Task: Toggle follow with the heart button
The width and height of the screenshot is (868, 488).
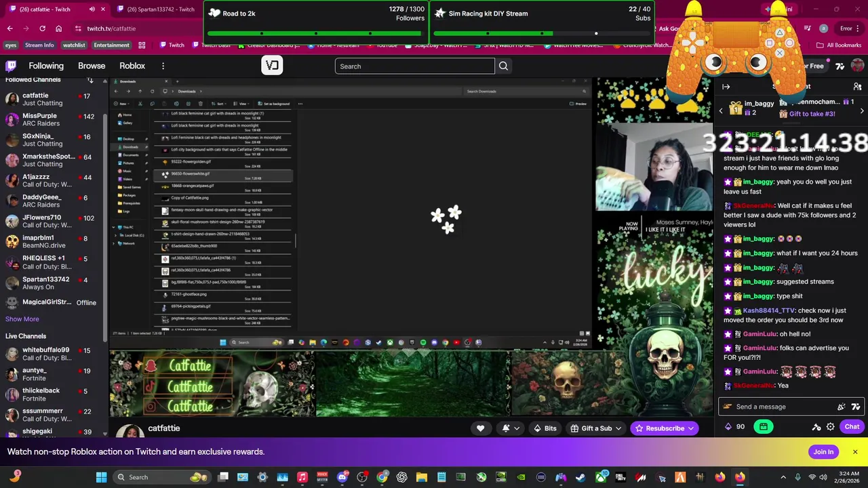Action: (x=481, y=428)
